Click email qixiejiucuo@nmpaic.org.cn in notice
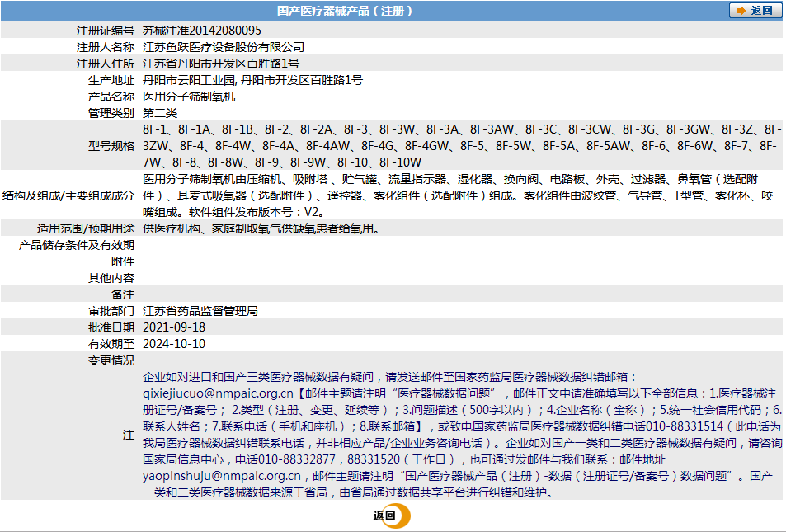This screenshot has width=786, height=532. coord(218,393)
